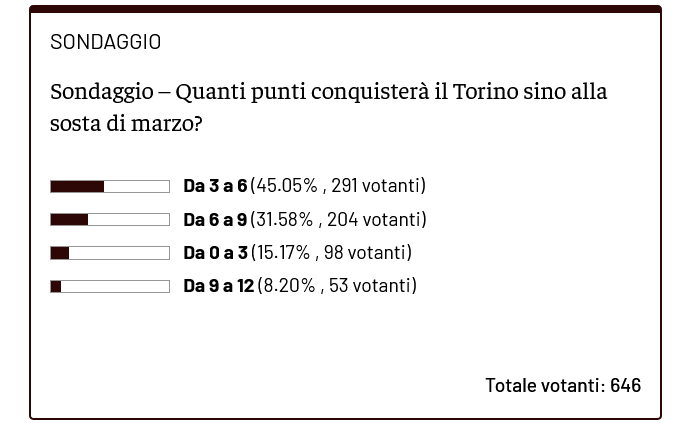Click the total voters number 646

tap(625, 385)
